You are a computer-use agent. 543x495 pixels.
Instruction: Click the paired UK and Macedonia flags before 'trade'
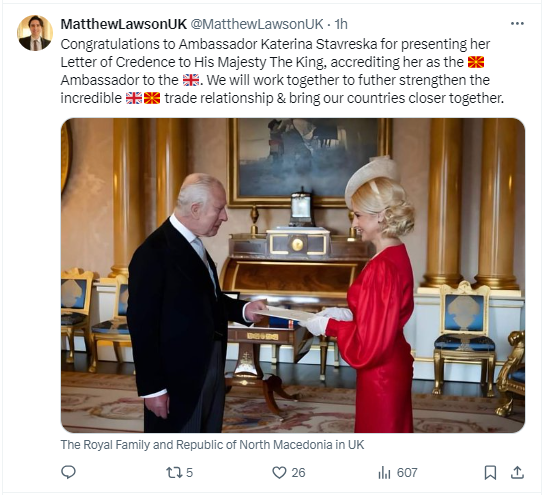tap(143, 98)
